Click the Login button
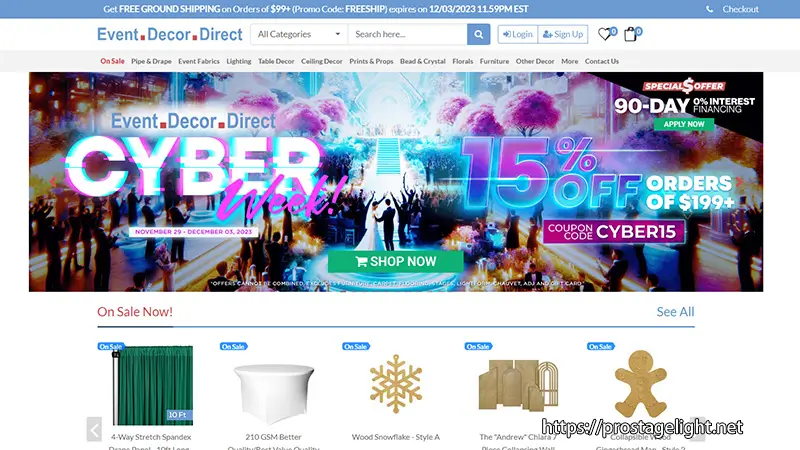Screen dimensions: 800x450 [x=517, y=34]
